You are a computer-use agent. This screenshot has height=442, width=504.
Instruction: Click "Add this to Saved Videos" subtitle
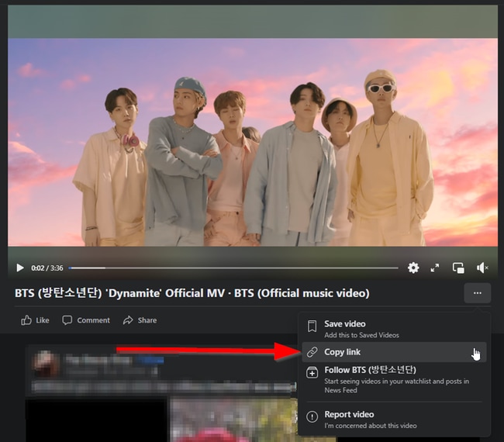click(x=361, y=335)
